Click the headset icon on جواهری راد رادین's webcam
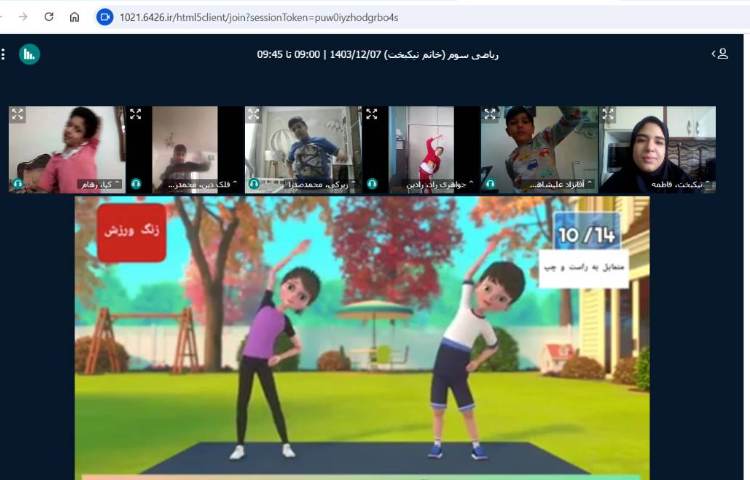 pos(372,184)
